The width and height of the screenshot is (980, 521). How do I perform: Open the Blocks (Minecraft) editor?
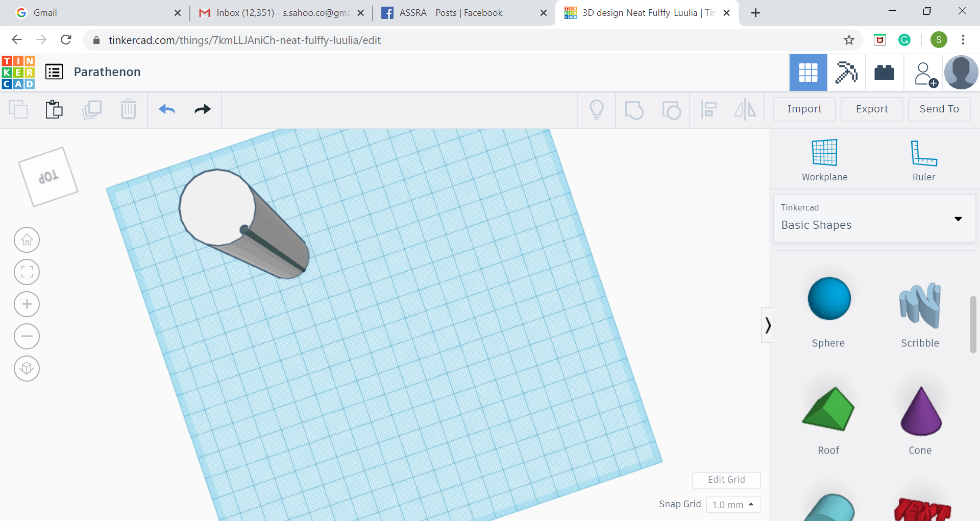coord(846,73)
